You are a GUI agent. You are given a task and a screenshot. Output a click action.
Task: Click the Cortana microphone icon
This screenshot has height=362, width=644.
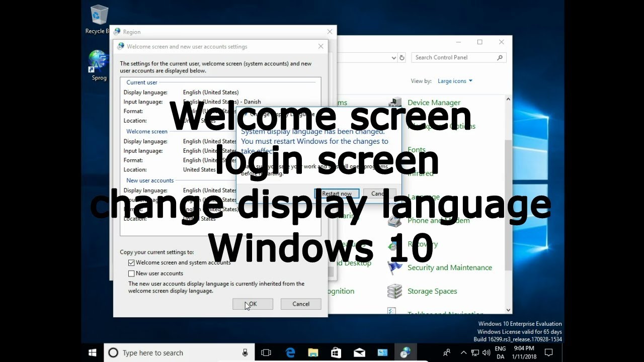tap(245, 353)
